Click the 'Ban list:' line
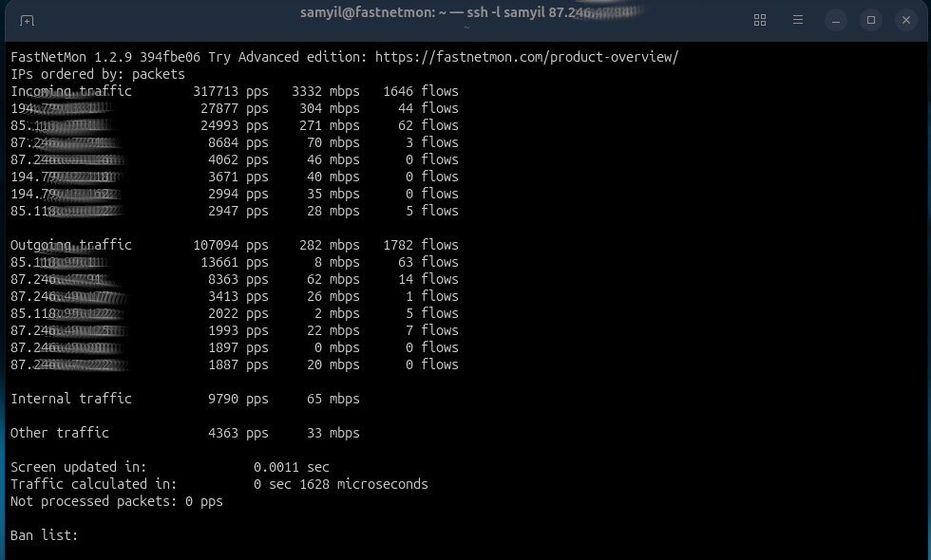931x560 pixels. tap(45, 535)
